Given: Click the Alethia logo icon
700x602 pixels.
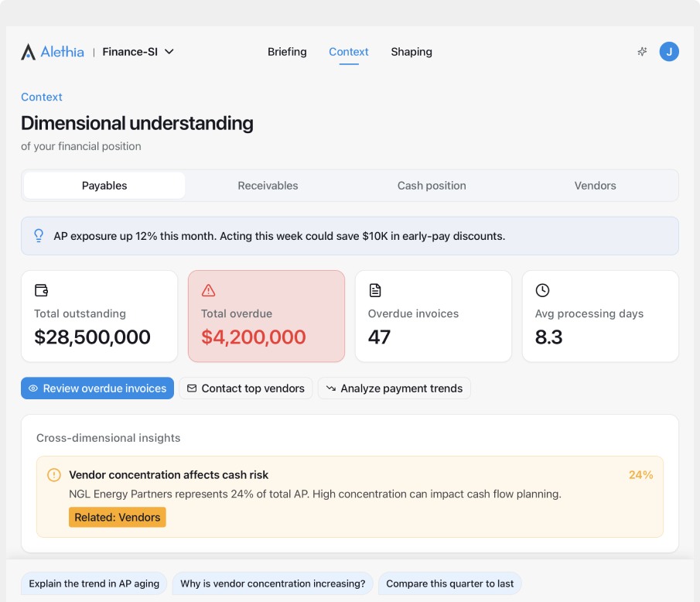Looking at the screenshot, I should click(x=28, y=52).
